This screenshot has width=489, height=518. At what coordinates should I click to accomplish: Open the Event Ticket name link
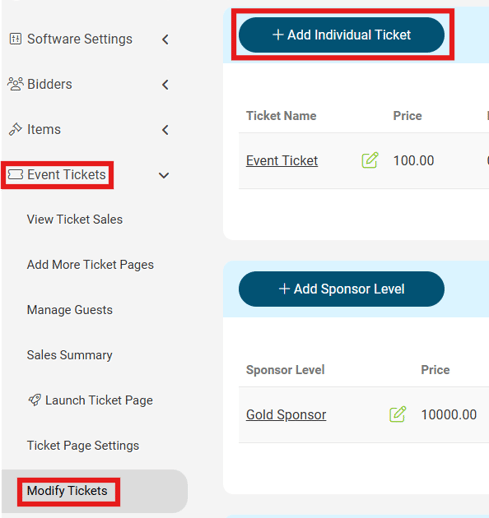click(x=282, y=161)
